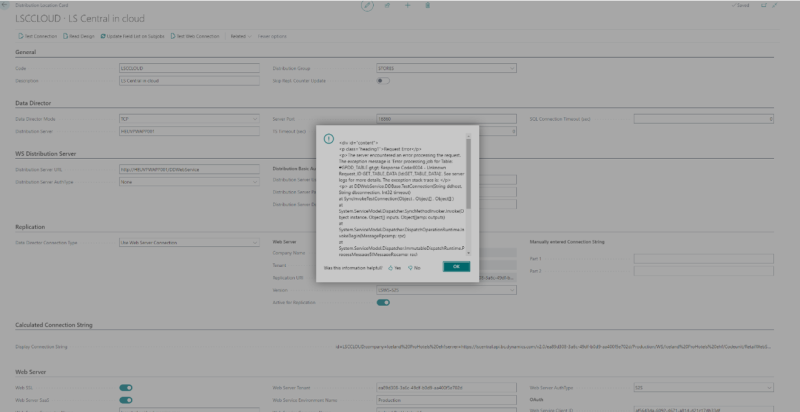Click the pencil Edit icon

click(x=367, y=5)
